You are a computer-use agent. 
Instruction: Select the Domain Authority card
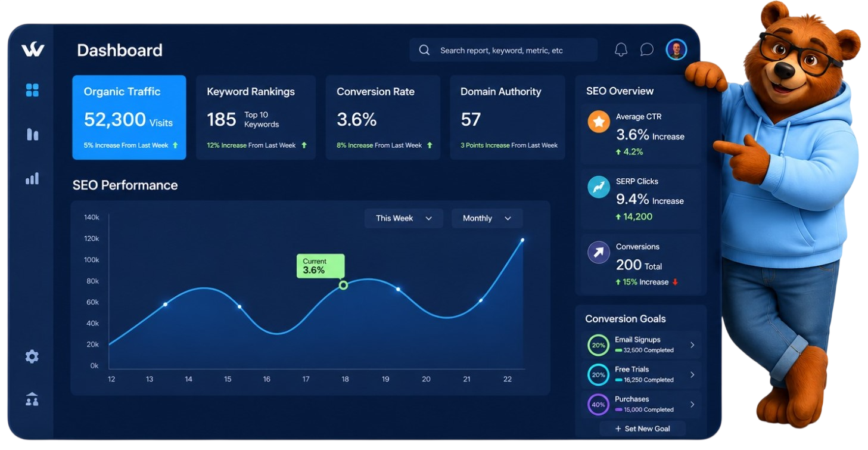(508, 117)
